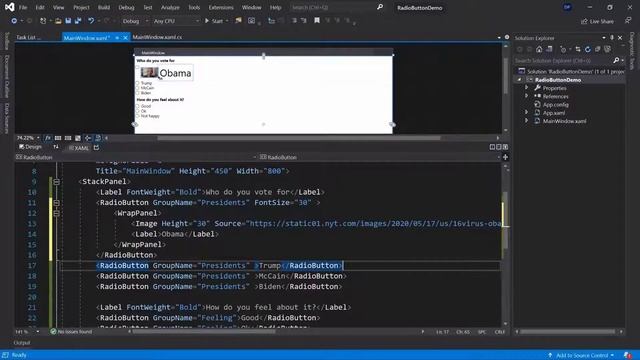
Task: Click the vertical split layout icon
Action: coord(492,147)
